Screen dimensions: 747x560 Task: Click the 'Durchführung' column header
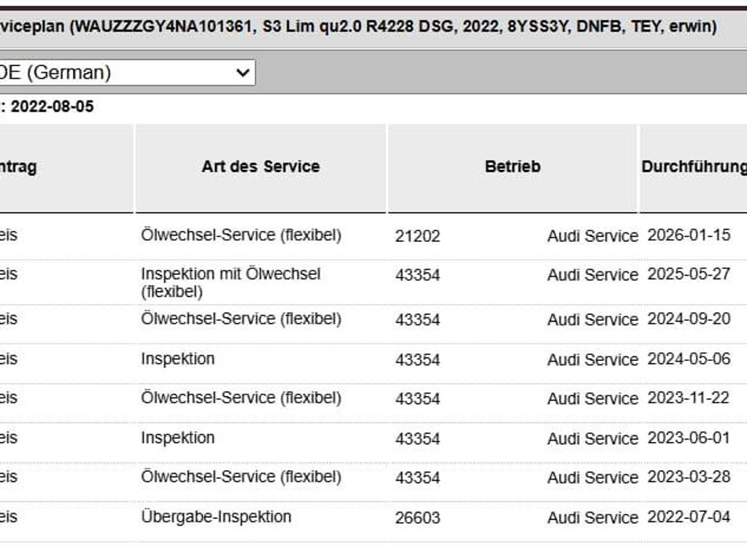tap(694, 167)
